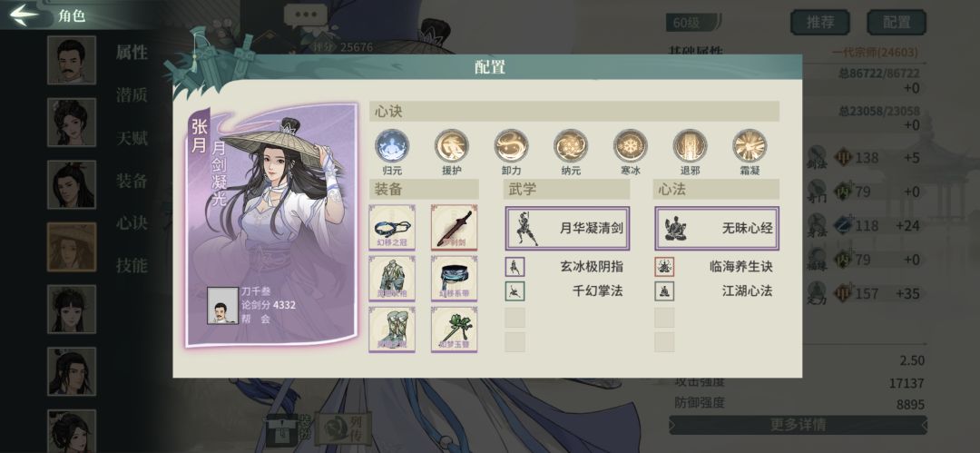Open the 幻移之冠 headgear equipment slot

(392, 228)
